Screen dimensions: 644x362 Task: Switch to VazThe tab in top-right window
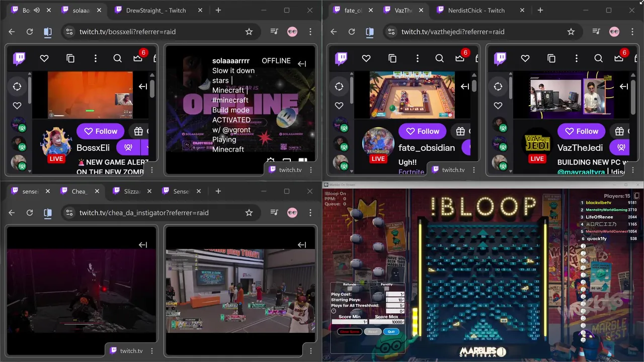[x=403, y=10]
